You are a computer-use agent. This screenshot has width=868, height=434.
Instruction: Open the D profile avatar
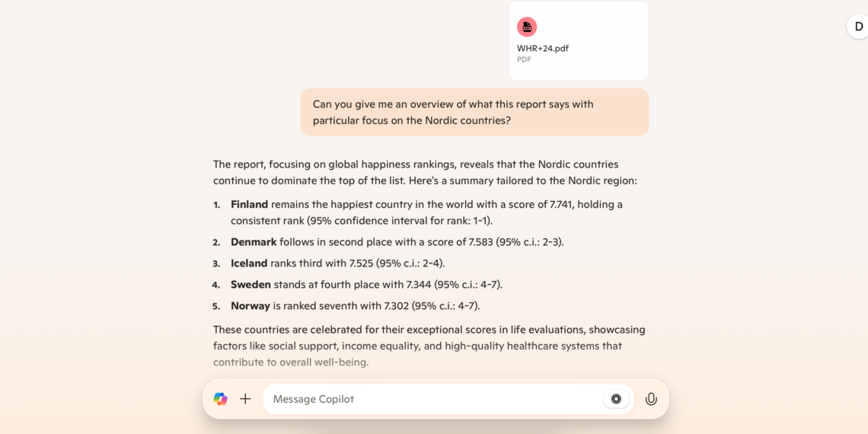[858, 27]
